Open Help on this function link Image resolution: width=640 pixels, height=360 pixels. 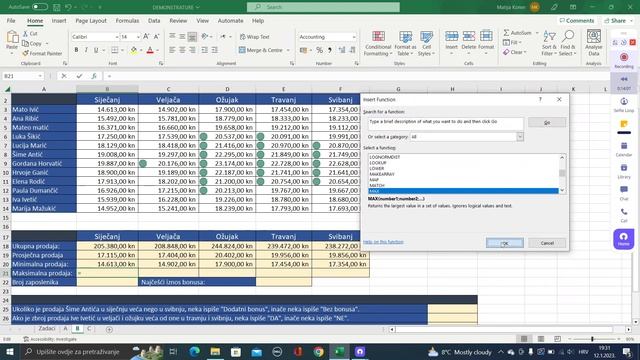point(383,242)
